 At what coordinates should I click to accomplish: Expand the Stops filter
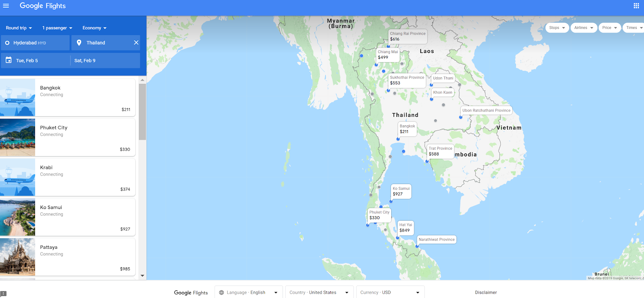(x=557, y=28)
